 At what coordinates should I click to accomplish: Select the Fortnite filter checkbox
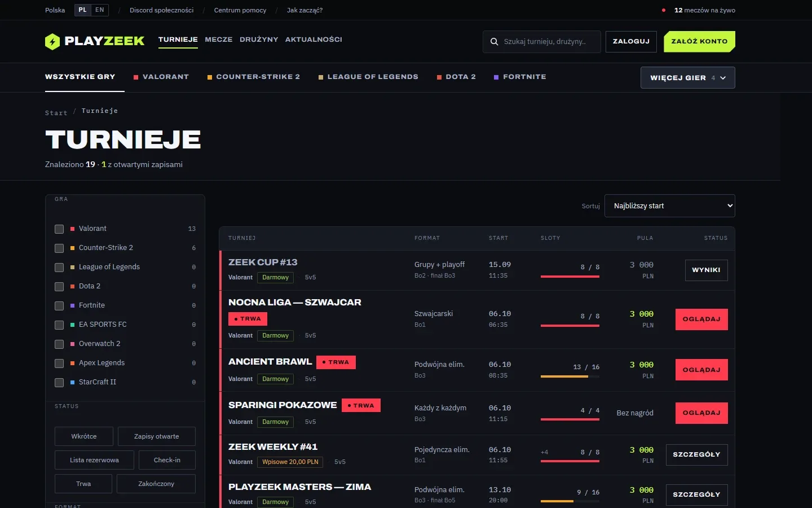59,306
